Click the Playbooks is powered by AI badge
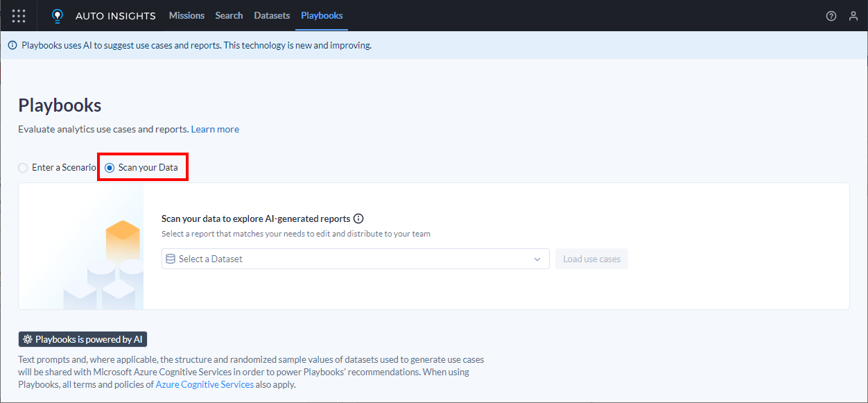Image resolution: width=868 pixels, height=403 pixels. [83, 340]
